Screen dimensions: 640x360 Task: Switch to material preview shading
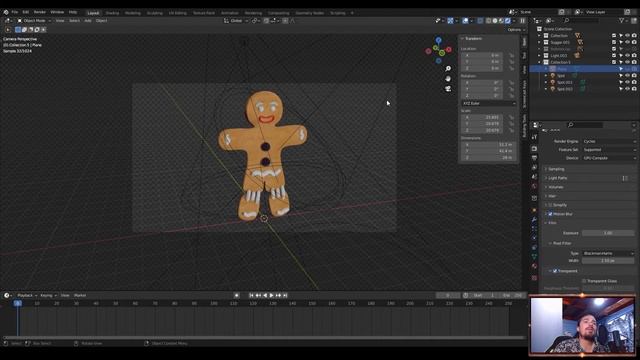(x=501, y=20)
